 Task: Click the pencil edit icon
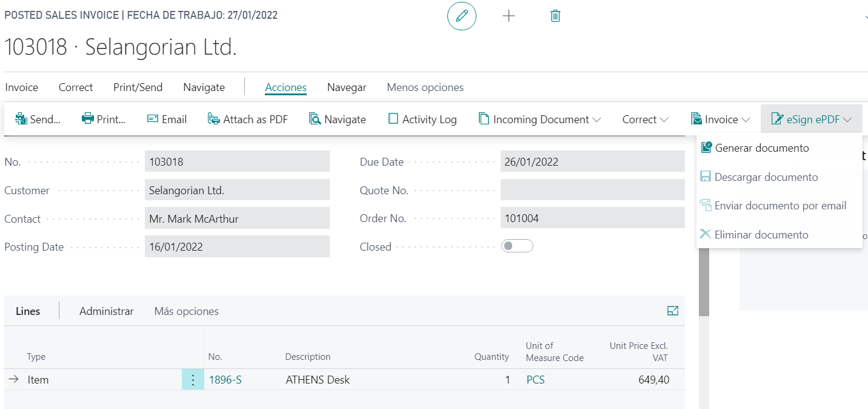pos(461,16)
